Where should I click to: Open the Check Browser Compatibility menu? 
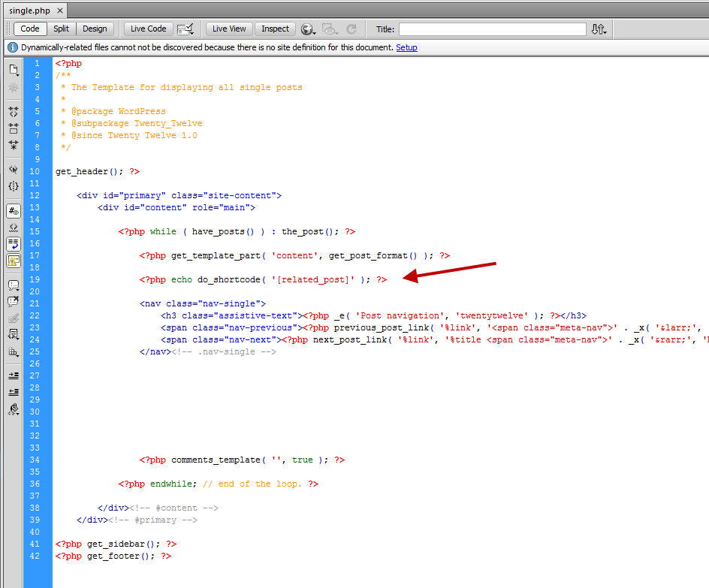186,29
